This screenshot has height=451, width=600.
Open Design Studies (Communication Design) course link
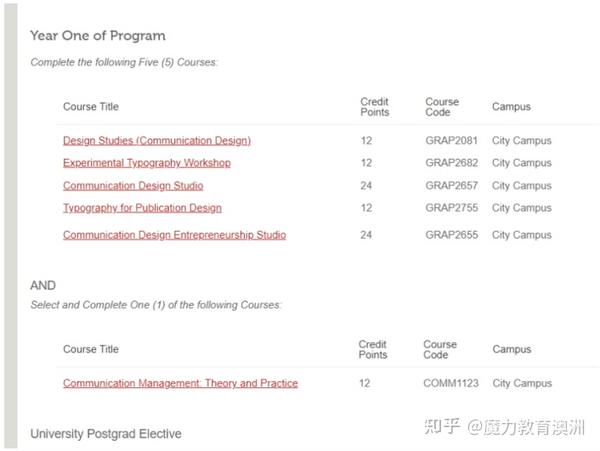click(157, 141)
